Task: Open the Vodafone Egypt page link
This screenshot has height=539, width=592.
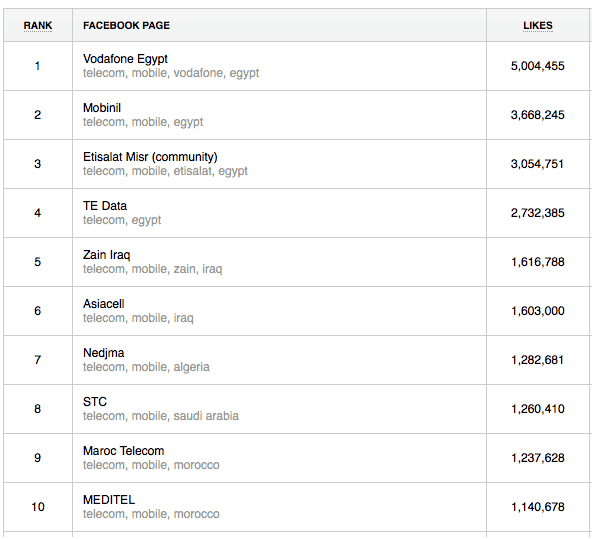Action: [x=125, y=59]
